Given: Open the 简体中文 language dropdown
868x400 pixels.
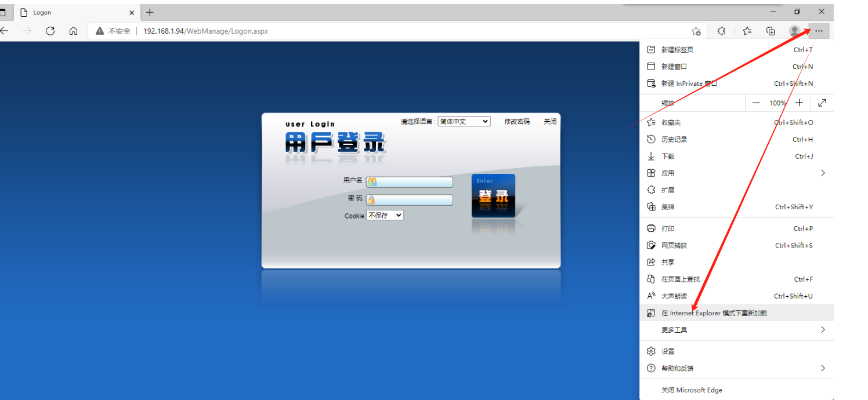Looking at the screenshot, I should tap(464, 122).
